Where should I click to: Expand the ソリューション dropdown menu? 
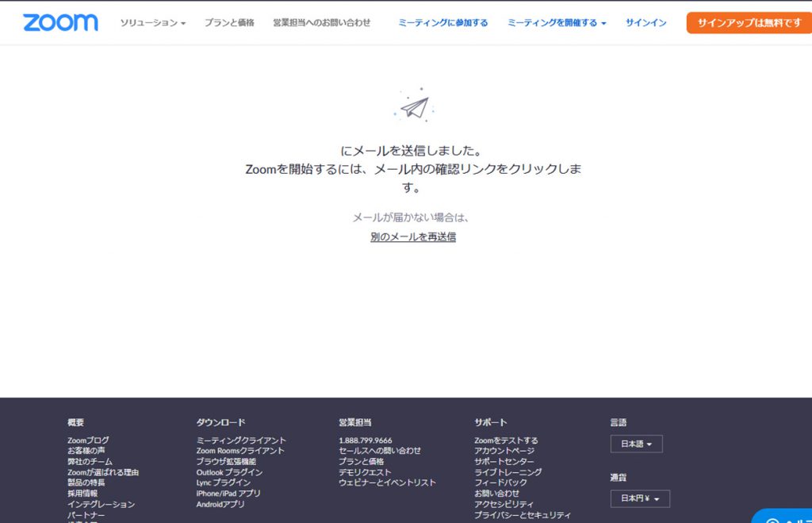point(153,23)
